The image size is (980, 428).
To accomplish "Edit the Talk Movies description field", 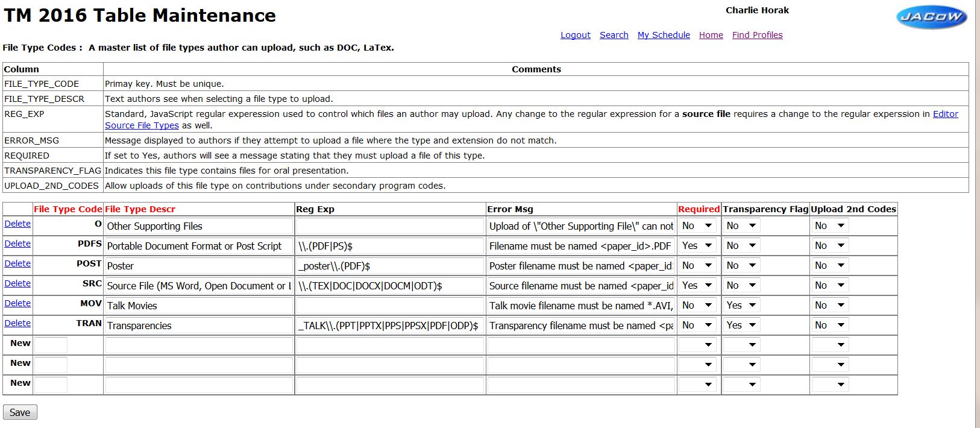I will click(x=199, y=306).
